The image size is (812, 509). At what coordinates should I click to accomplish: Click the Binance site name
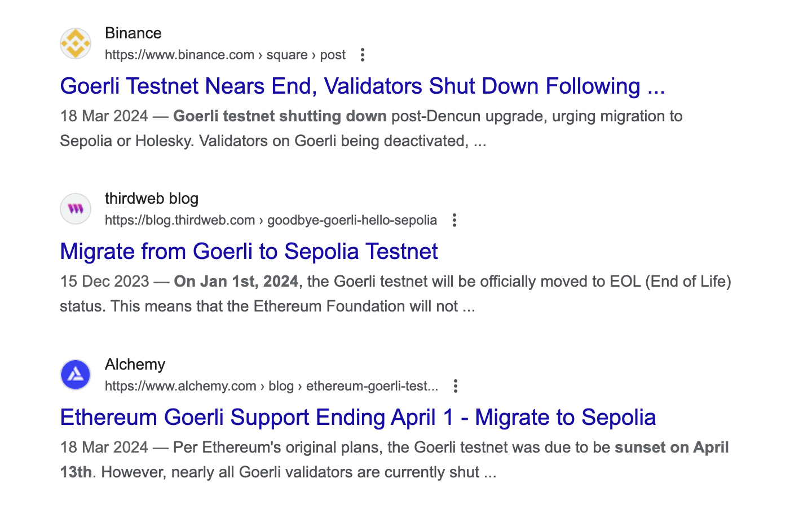click(133, 33)
